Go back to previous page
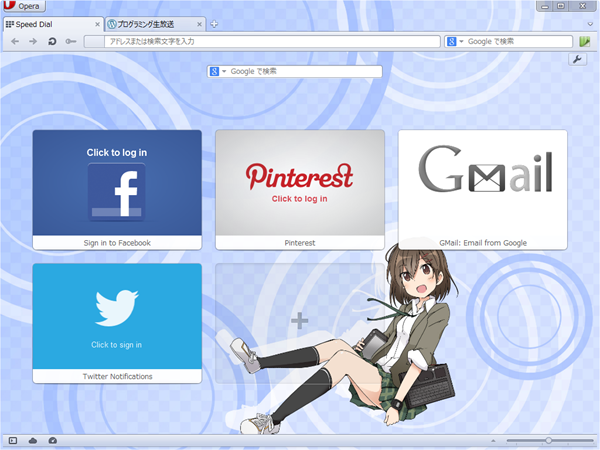Screen dimensions: 600x450 15,41
